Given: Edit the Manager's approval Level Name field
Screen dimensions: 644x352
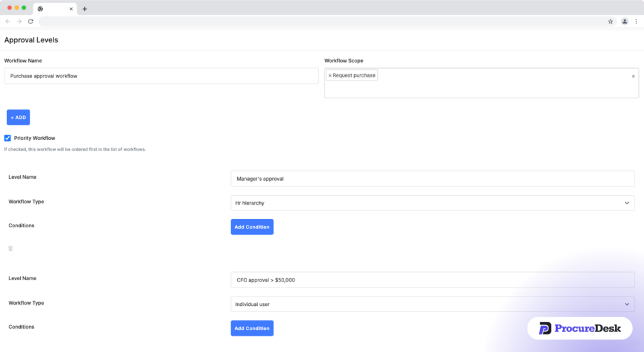Looking at the screenshot, I should coord(433,179).
